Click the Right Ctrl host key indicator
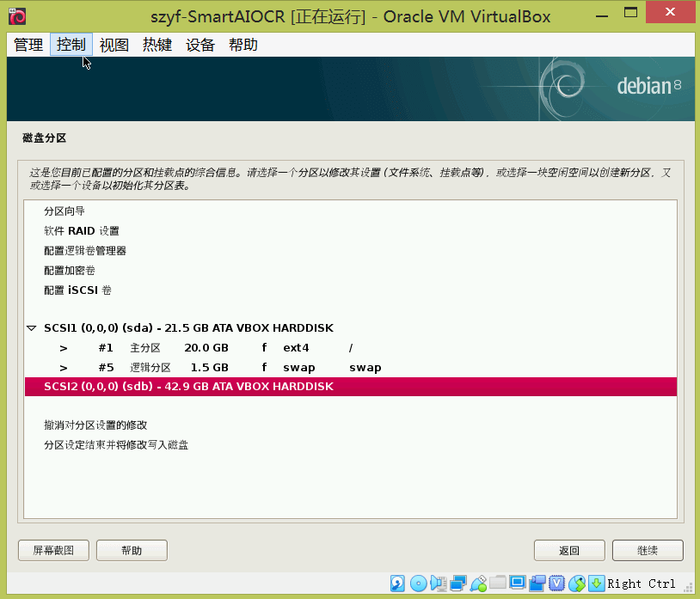700x599 pixels. point(641,584)
